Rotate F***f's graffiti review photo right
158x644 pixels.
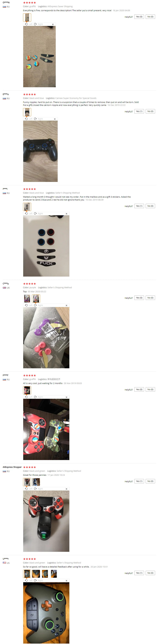click(x=38, y=397)
